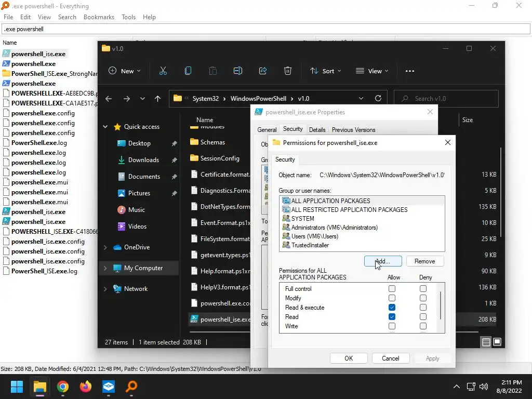Click the Paste icon in Explorer toolbar

(212, 71)
